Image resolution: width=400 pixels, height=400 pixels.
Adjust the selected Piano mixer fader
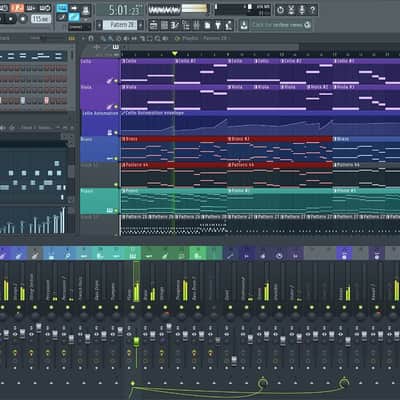[136, 341]
